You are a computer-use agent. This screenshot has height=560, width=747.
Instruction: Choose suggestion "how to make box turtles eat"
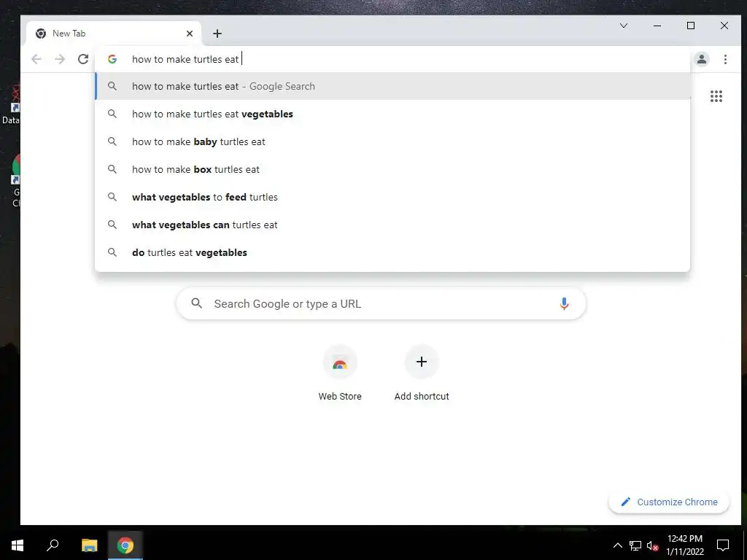pos(392,169)
